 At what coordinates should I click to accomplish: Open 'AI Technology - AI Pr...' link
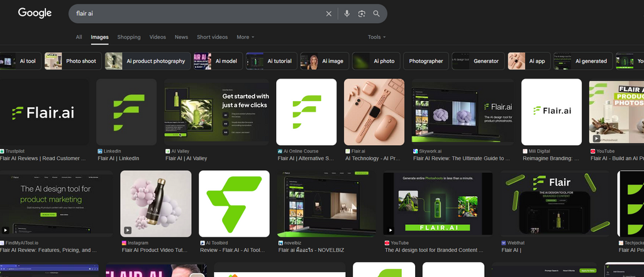point(374,158)
